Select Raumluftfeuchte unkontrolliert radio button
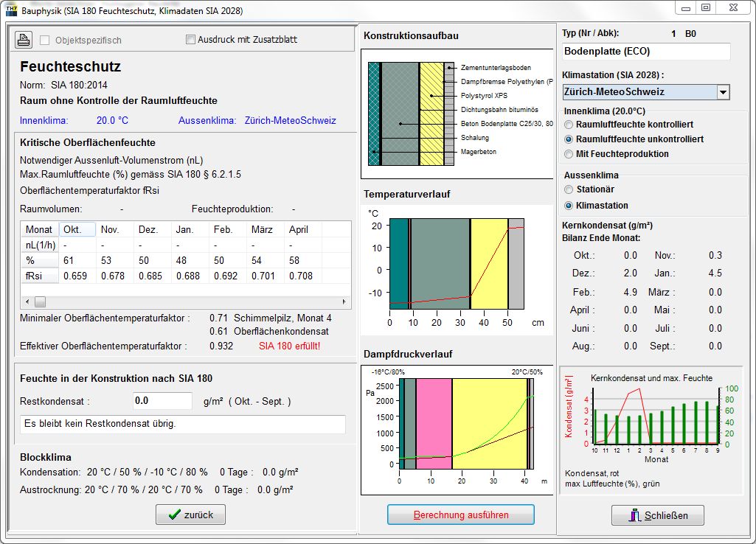 click(x=569, y=139)
